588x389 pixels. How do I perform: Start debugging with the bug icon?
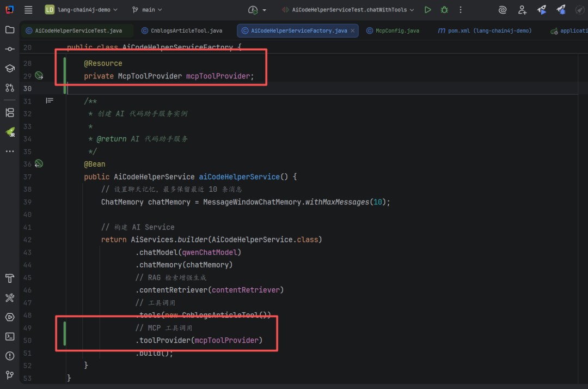[444, 10]
